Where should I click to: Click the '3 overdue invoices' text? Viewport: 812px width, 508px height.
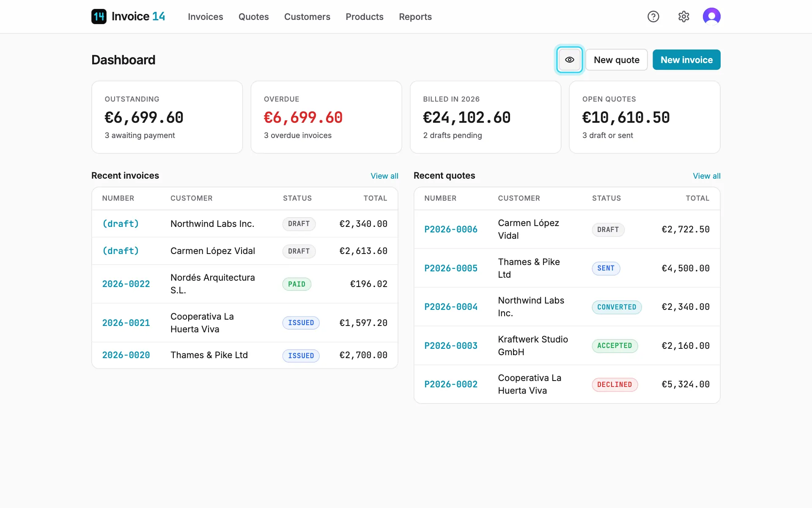tap(298, 135)
